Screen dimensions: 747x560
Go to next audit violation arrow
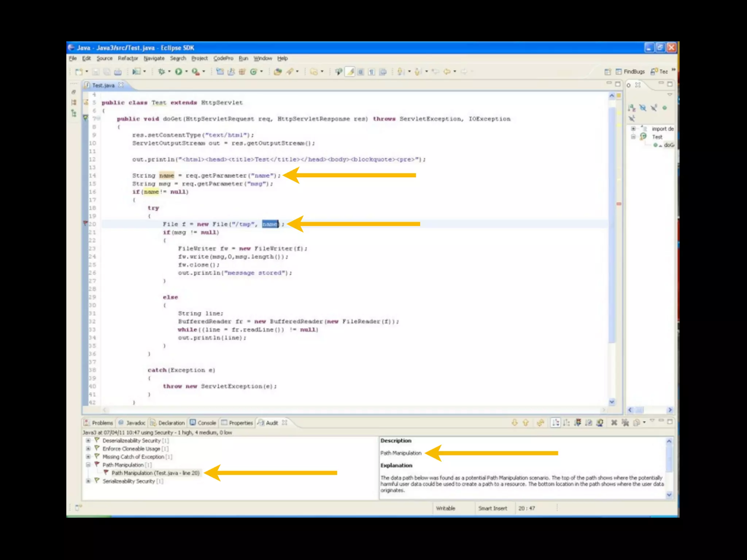tap(515, 423)
